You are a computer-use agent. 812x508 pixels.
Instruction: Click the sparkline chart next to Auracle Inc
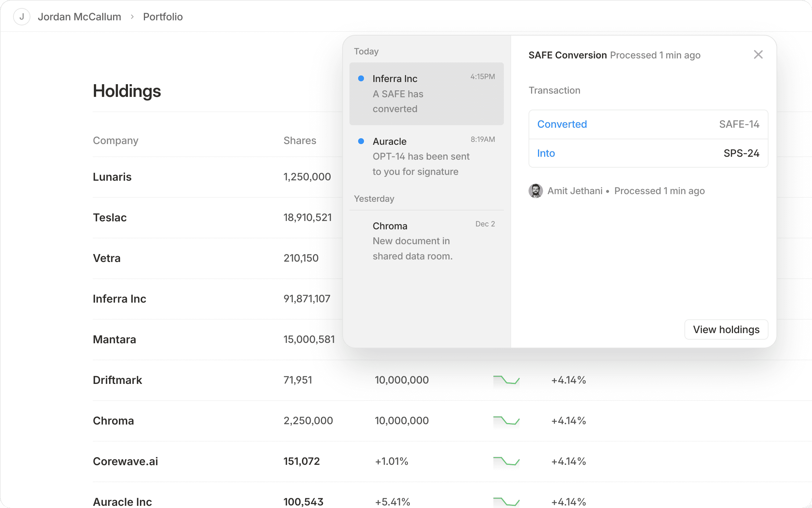point(506,502)
